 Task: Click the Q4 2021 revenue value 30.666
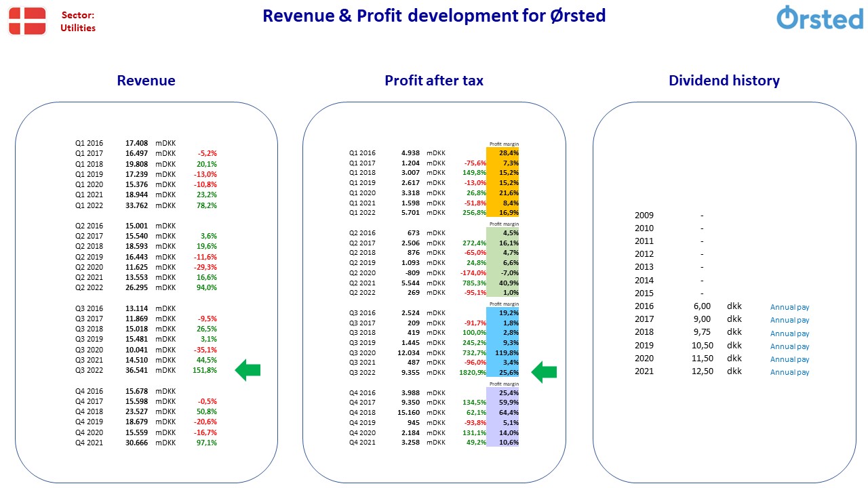click(136, 443)
